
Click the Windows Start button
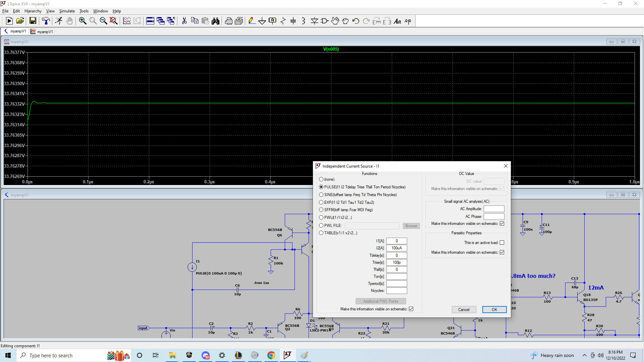(8, 355)
